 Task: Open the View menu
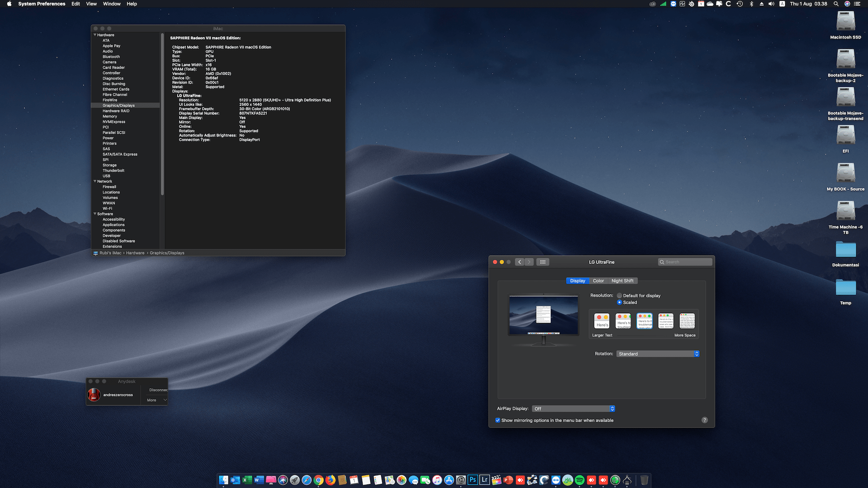pos(91,4)
